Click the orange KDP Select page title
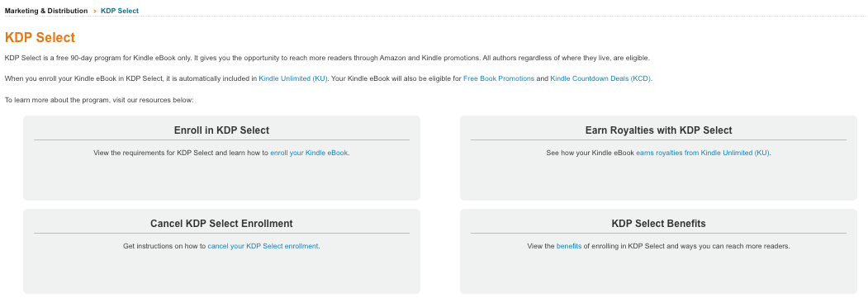 click(x=40, y=38)
